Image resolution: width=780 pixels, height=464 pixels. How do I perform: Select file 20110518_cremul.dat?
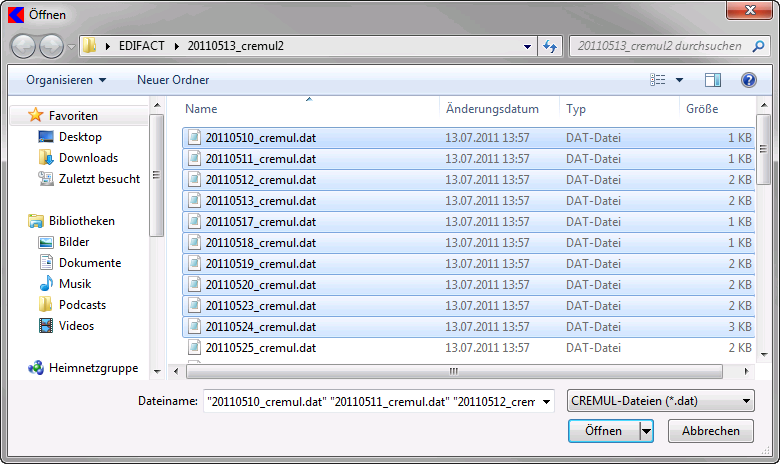[x=468, y=243]
